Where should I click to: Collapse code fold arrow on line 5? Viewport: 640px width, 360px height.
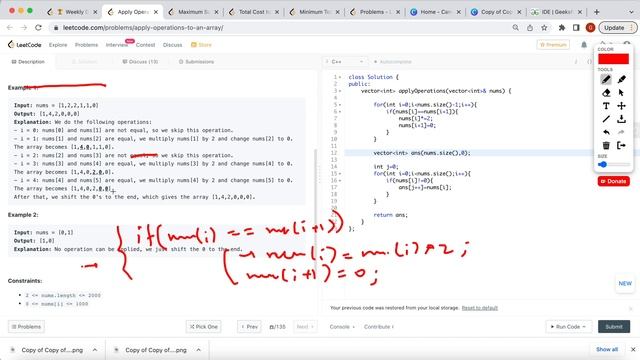pyautogui.click(x=340, y=104)
